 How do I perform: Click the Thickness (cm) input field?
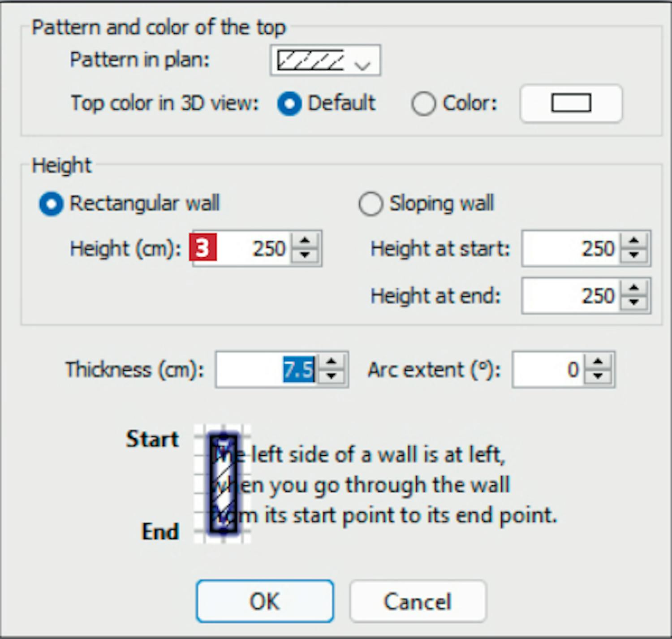(267, 370)
